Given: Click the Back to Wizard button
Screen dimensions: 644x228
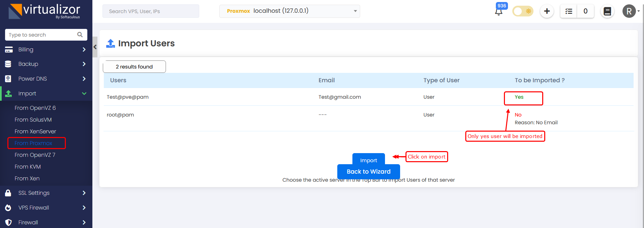Looking at the screenshot, I should (369, 172).
